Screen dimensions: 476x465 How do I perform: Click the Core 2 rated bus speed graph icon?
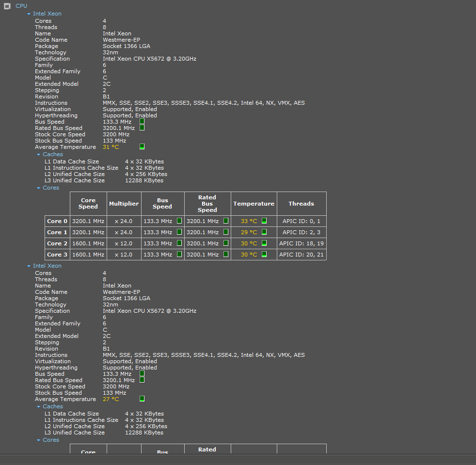(x=226, y=243)
